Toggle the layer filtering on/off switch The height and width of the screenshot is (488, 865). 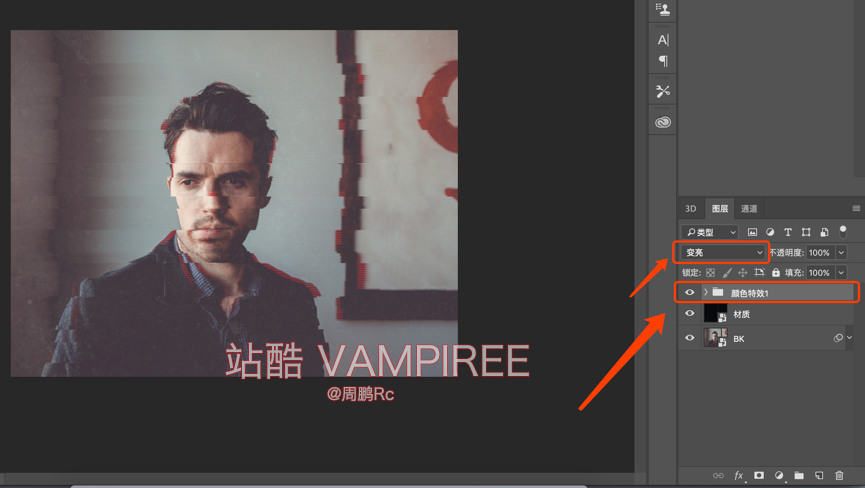coord(842,232)
